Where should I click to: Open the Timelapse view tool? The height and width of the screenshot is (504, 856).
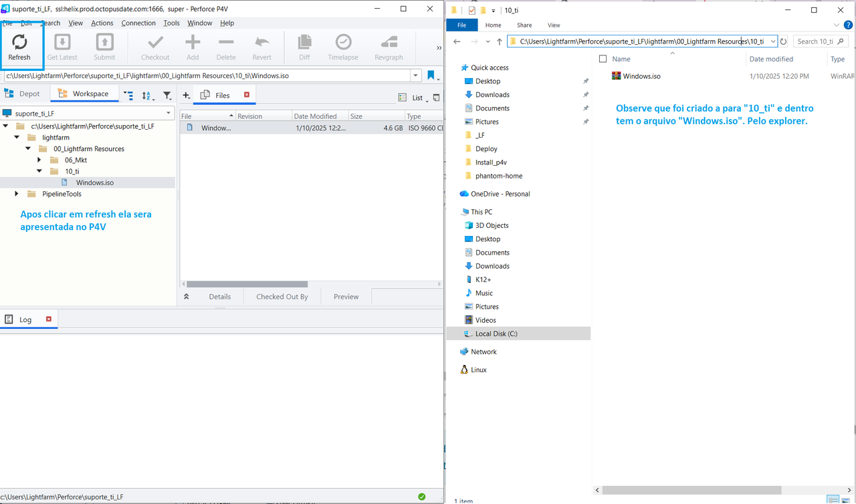pos(343,47)
